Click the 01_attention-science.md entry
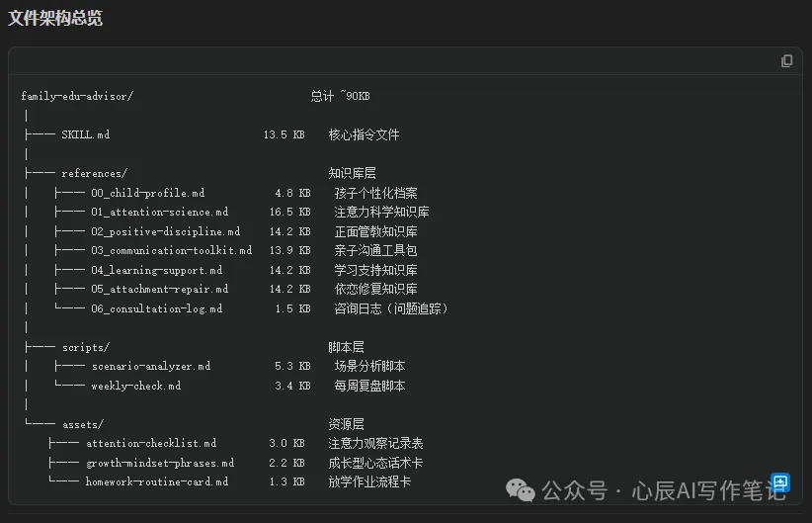Screen dimensions: 812x523 pyautogui.click(x=159, y=212)
